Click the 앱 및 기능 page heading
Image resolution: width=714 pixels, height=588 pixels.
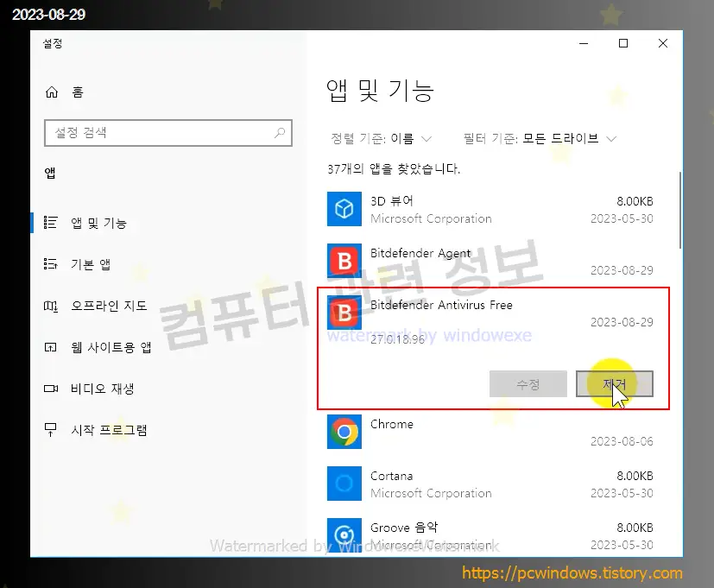tap(380, 90)
